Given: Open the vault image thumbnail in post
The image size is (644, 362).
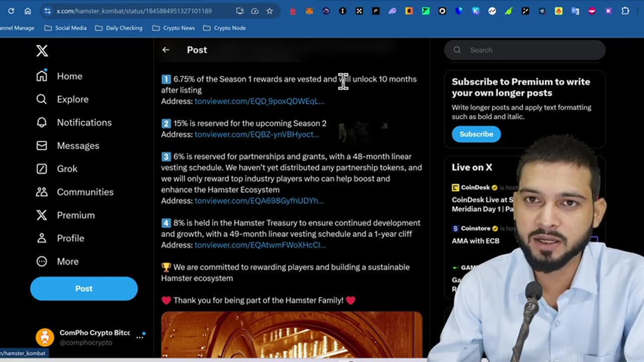Looking at the screenshot, I should tap(292, 334).
